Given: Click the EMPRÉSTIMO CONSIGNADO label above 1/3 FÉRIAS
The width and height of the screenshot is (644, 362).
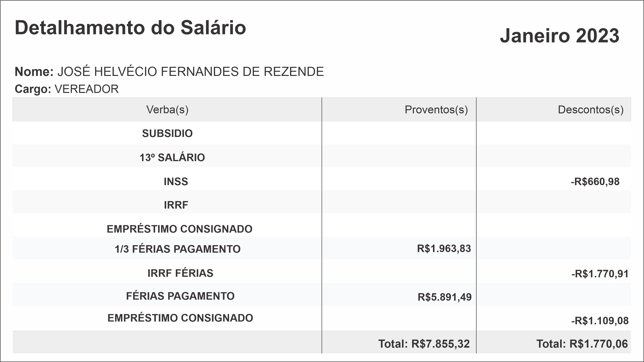Looking at the screenshot, I should click(x=179, y=229).
